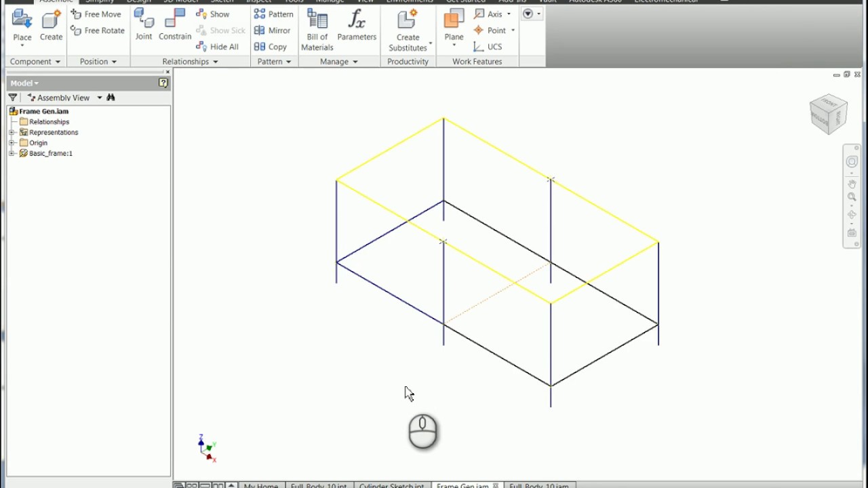Open the Parameters fx dialog

click(357, 24)
